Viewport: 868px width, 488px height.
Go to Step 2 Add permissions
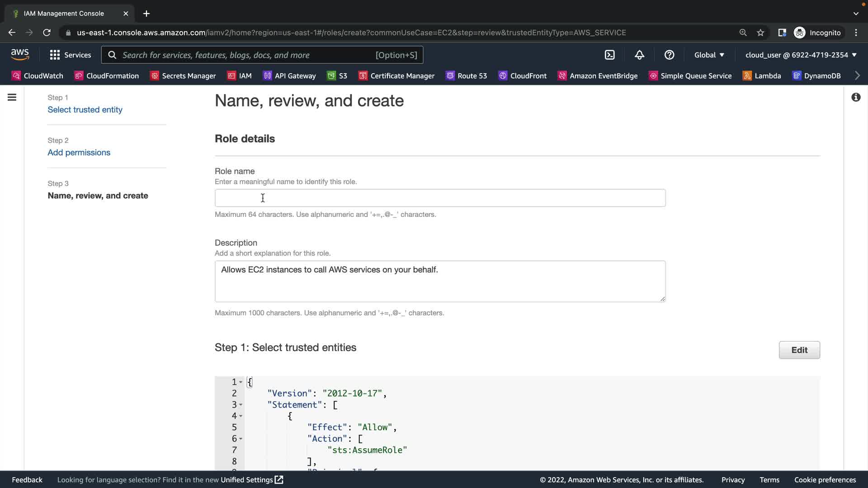point(79,152)
